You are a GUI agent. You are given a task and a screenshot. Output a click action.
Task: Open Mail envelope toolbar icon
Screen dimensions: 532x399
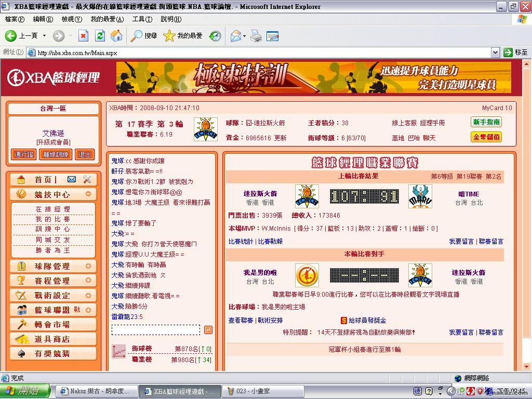point(235,36)
